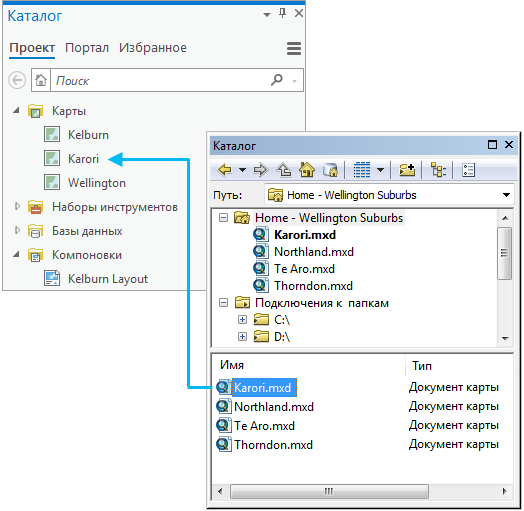Select the Компоновки folder
The width and height of the screenshot is (524, 511).
87,255
